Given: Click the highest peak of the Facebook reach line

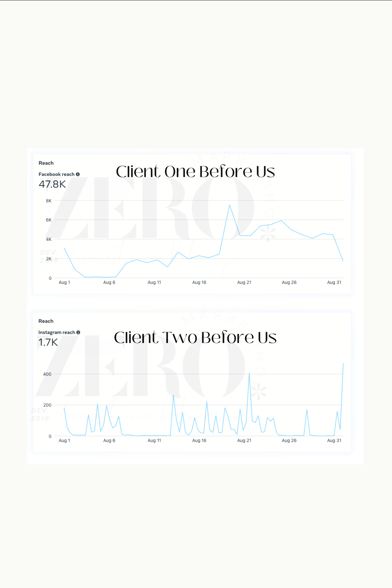Looking at the screenshot, I should [x=230, y=205].
